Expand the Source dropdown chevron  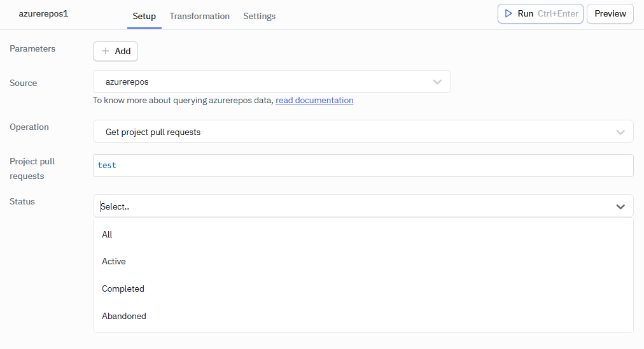[x=437, y=82]
